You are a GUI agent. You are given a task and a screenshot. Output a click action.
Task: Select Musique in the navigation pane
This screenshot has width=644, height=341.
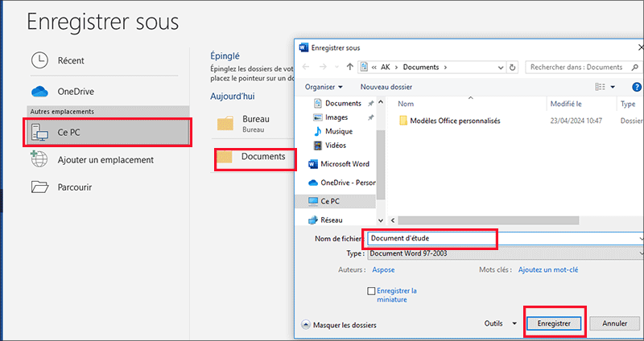(x=339, y=131)
